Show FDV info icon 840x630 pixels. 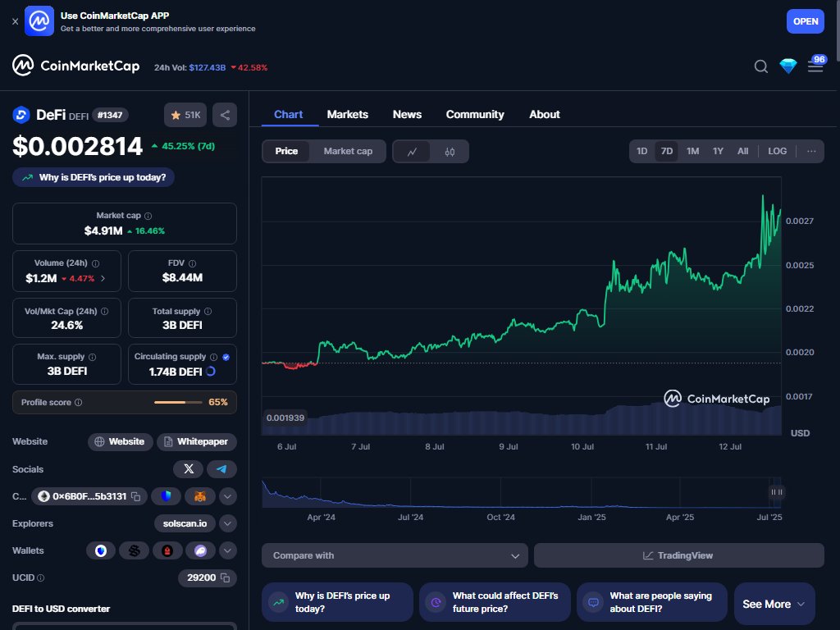[192, 263]
